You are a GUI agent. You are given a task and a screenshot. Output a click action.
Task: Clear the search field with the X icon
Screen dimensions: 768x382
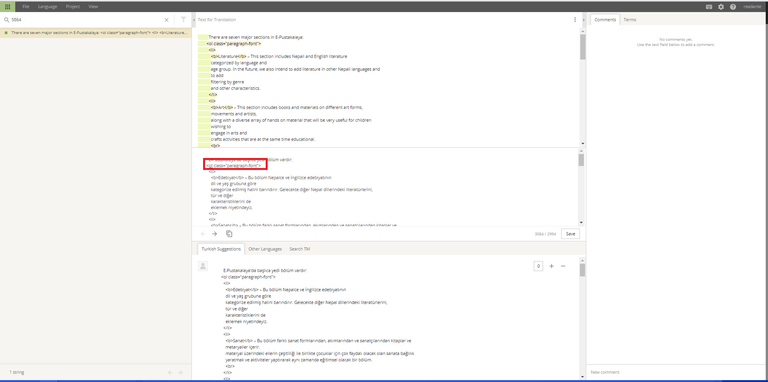(167, 20)
